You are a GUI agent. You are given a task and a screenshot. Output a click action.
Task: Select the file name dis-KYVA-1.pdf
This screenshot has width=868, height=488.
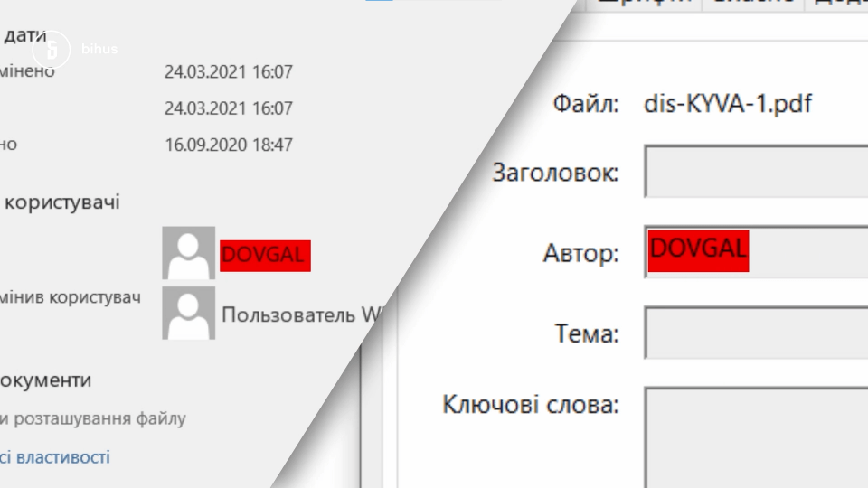pyautogui.click(x=727, y=104)
